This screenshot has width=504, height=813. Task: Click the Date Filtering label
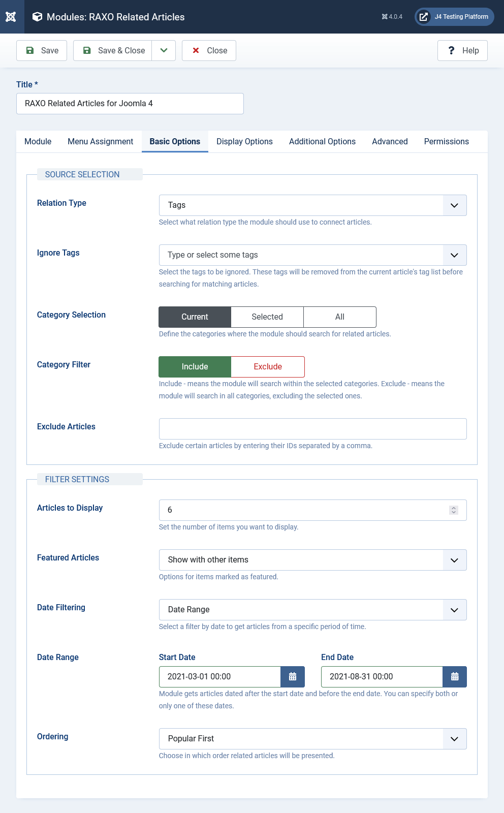click(x=61, y=608)
